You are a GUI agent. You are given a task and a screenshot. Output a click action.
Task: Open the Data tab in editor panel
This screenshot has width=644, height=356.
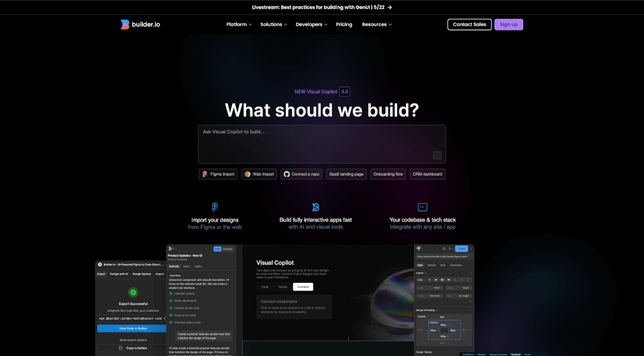[443, 265]
